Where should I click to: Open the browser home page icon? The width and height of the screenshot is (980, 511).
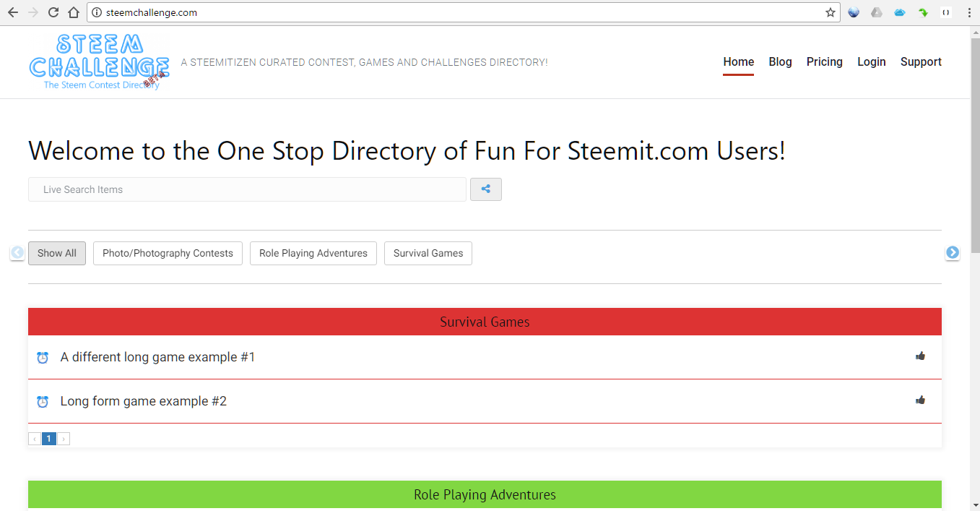pos(74,12)
